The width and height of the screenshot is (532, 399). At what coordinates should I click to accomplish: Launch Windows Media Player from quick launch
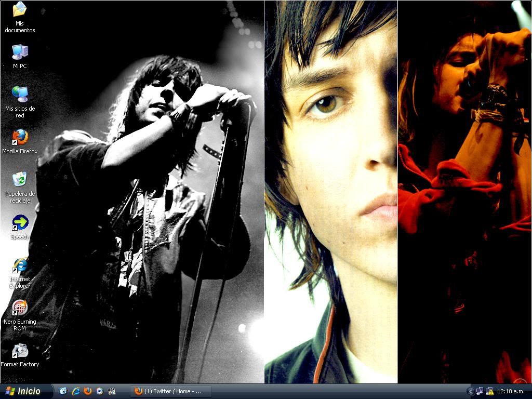[99, 391]
